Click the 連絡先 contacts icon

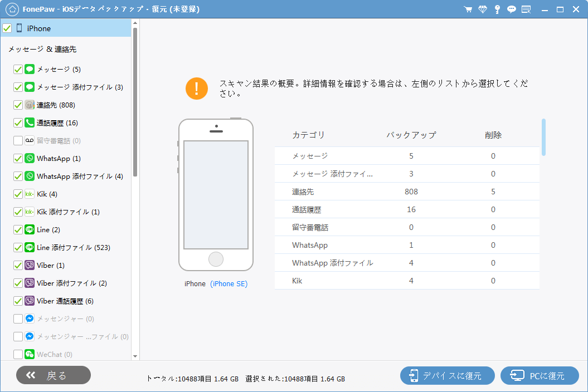[x=30, y=105]
